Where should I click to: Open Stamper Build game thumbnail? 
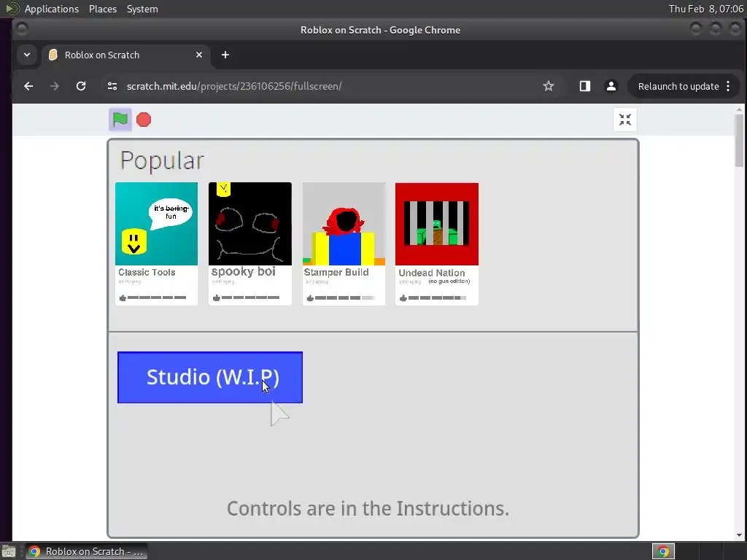pos(344,224)
